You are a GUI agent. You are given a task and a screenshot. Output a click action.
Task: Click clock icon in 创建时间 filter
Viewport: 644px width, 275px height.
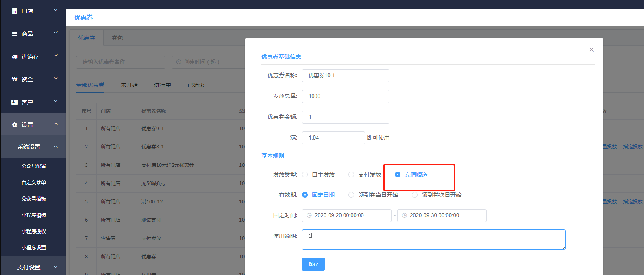pyautogui.click(x=178, y=62)
